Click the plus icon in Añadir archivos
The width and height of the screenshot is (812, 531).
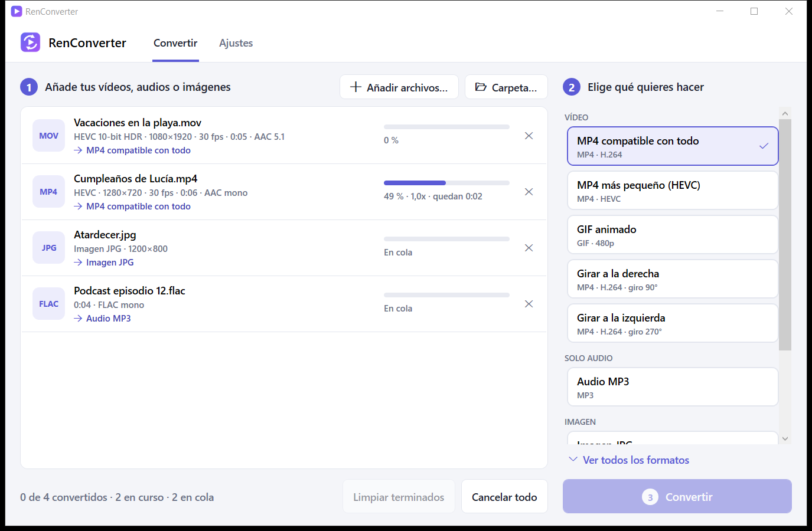click(x=356, y=87)
